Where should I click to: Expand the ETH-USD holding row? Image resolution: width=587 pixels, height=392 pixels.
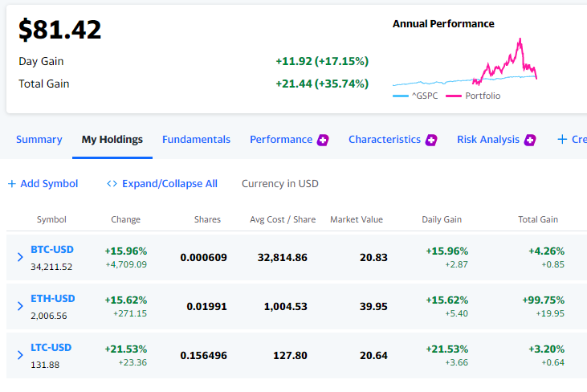pos(20,306)
